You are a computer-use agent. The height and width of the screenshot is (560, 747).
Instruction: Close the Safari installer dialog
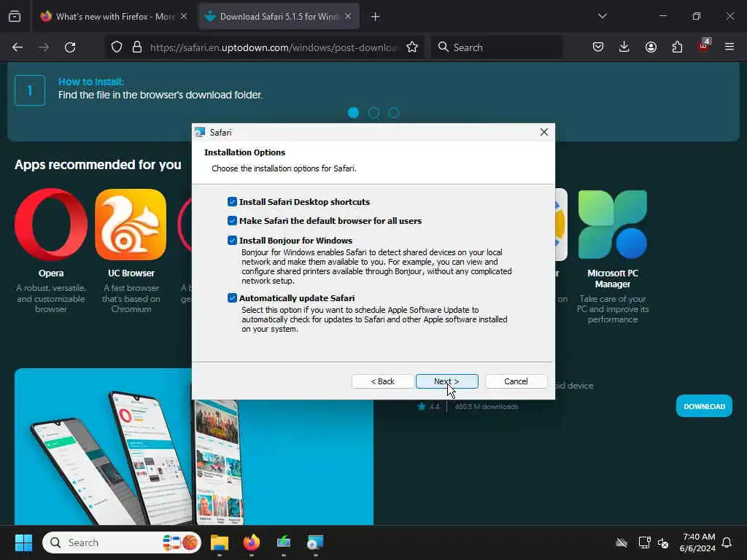[544, 133]
